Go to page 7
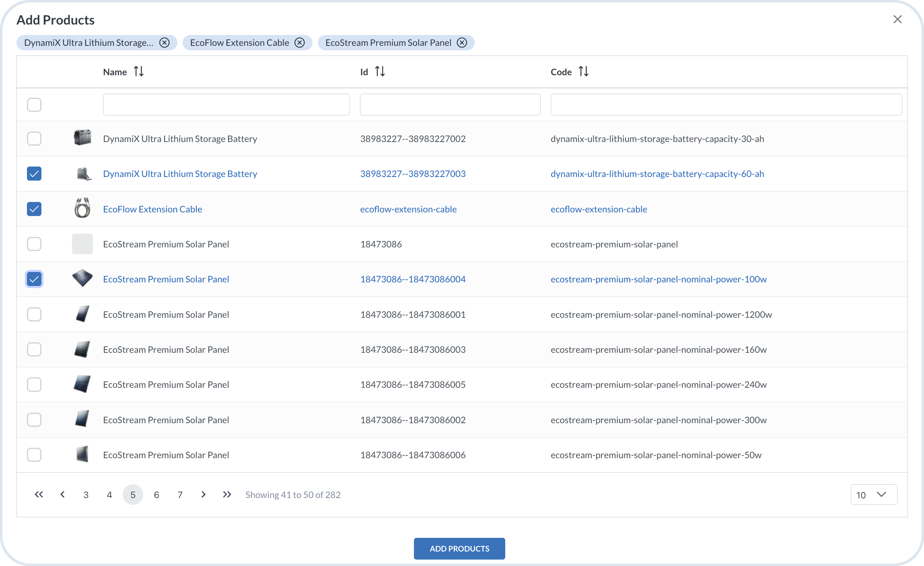 (180, 494)
